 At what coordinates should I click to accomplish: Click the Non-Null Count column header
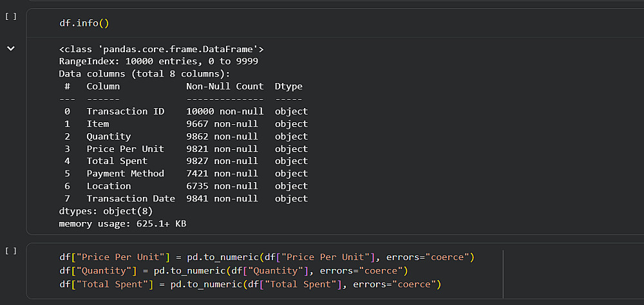225,86
